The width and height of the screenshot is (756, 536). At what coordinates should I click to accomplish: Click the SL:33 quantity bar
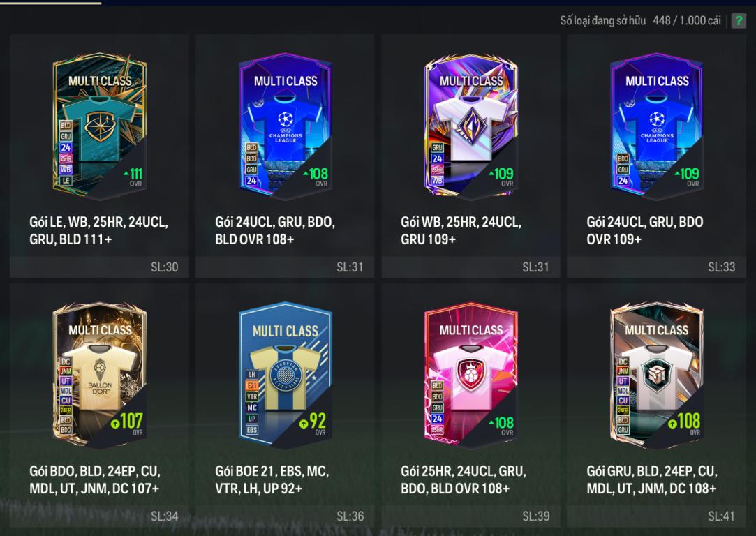pyautogui.click(x=656, y=267)
